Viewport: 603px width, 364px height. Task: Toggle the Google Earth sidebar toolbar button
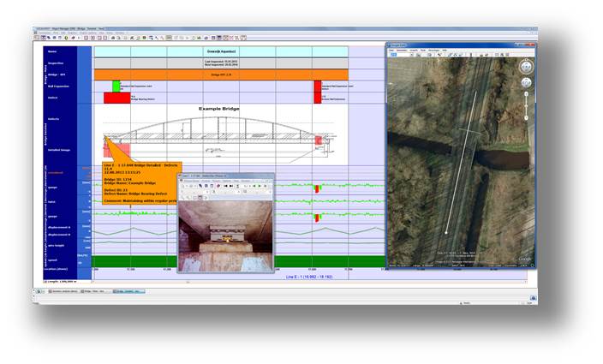393,55
